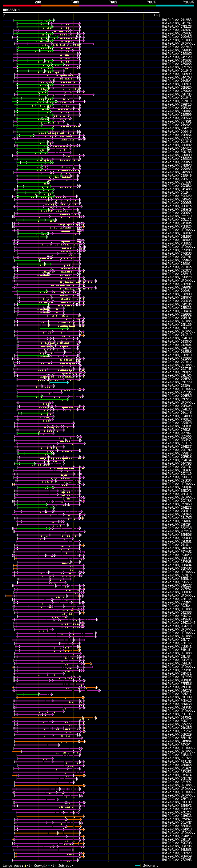197x868 pixels.
Task: Select hit UniRef100_Q41983
Action: (177, 20)
